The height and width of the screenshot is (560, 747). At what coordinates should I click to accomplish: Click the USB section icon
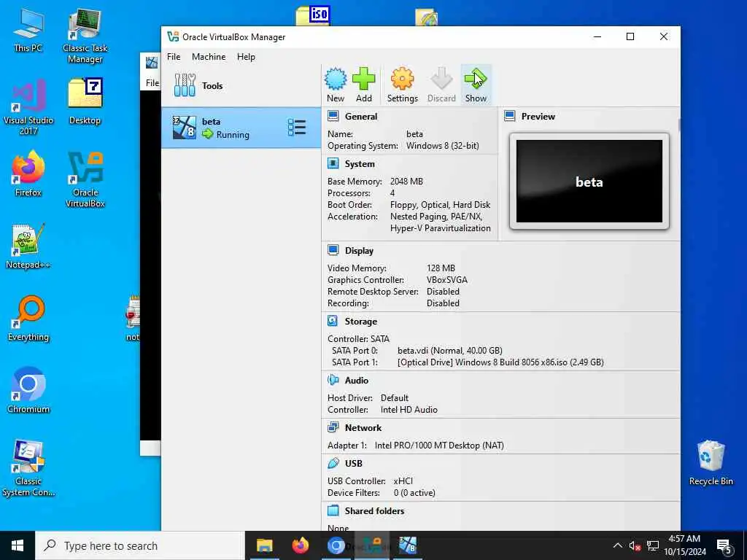333,463
